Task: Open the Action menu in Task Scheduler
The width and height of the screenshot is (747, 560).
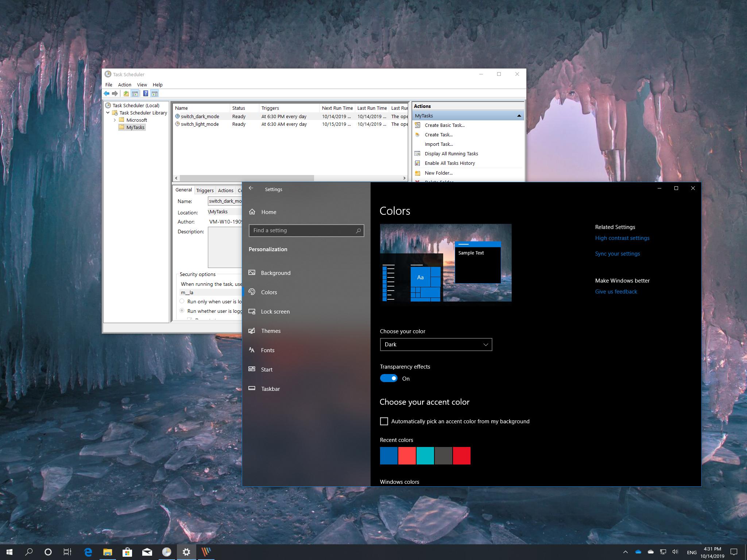Action: point(124,85)
